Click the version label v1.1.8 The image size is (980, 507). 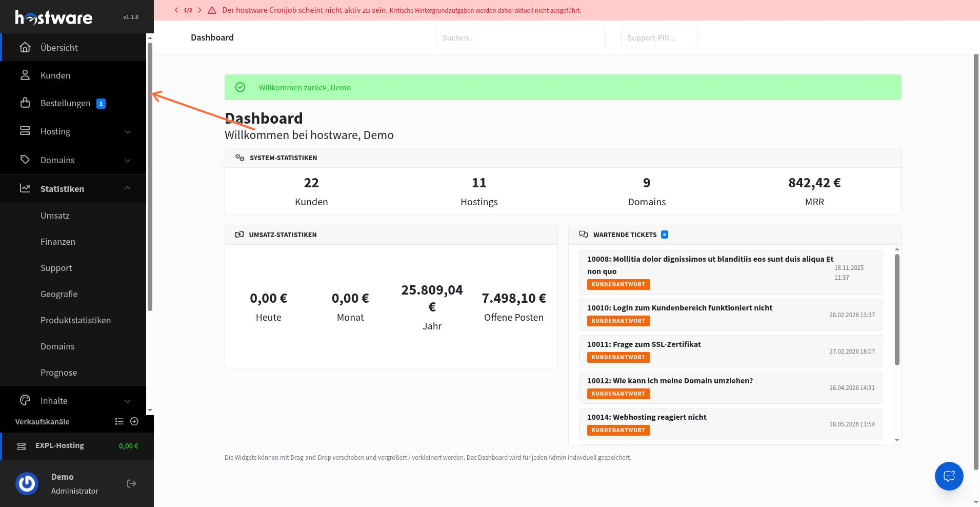click(x=131, y=17)
